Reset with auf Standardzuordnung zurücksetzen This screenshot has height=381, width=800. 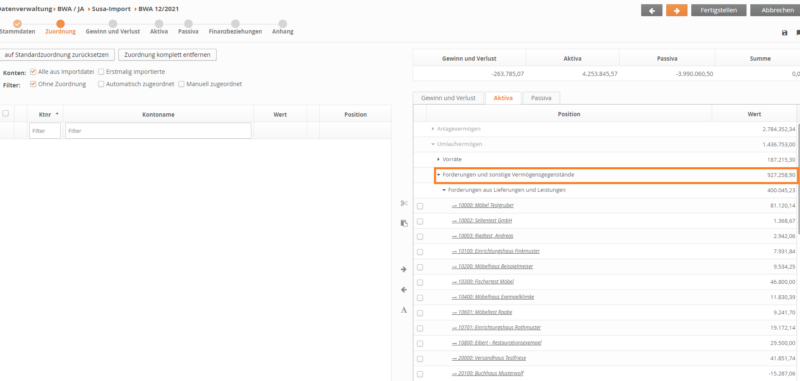point(57,55)
